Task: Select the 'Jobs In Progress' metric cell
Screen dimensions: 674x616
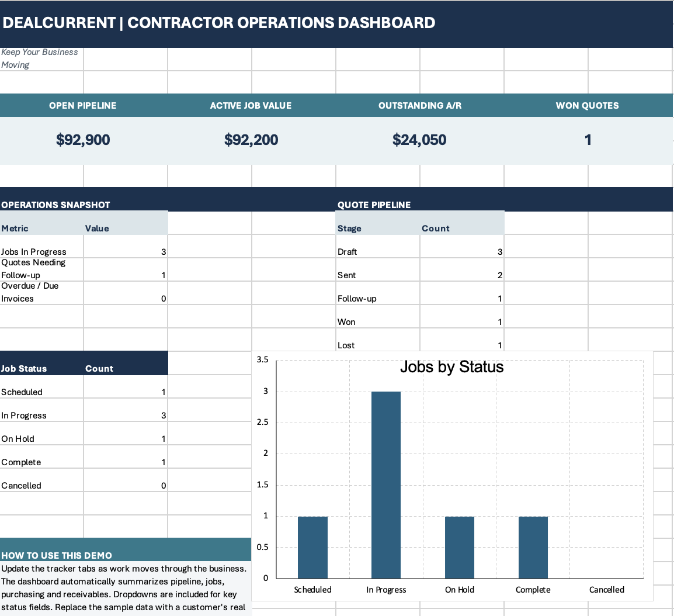Action: point(41,247)
